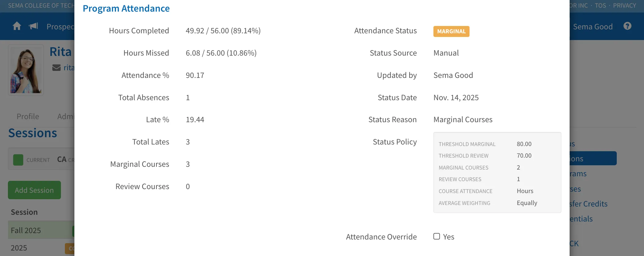The width and height of the screenshot is (644, 256).
Task: Click the green CURRENT status swatch
Action: click(18, 160)
